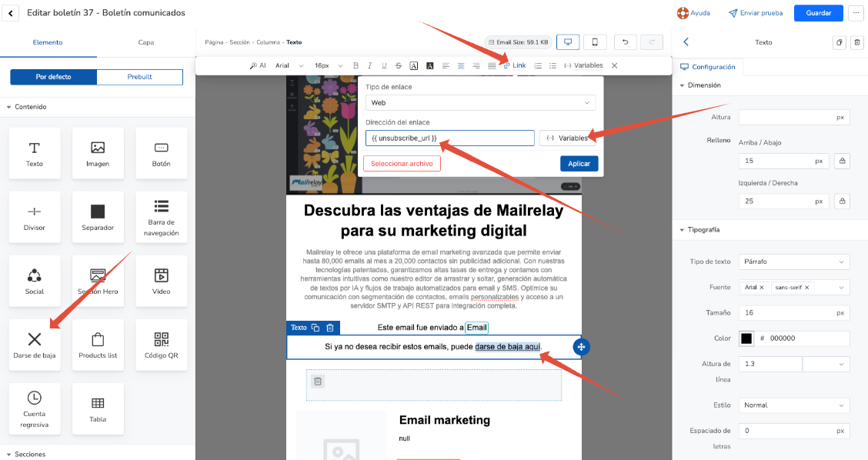This screenshot has height=460, width=868.
Task: Open Variables in the text toolbar
Action: point(583,65)
